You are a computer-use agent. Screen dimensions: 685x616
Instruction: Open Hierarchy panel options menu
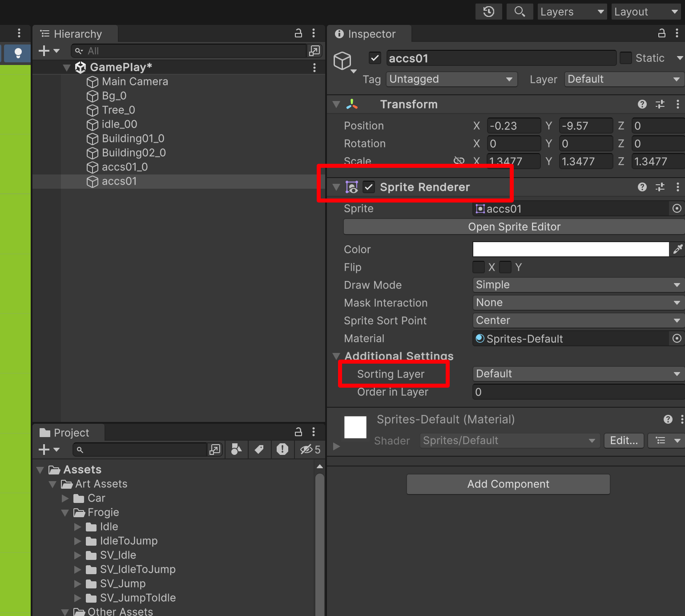pos(314,33)
